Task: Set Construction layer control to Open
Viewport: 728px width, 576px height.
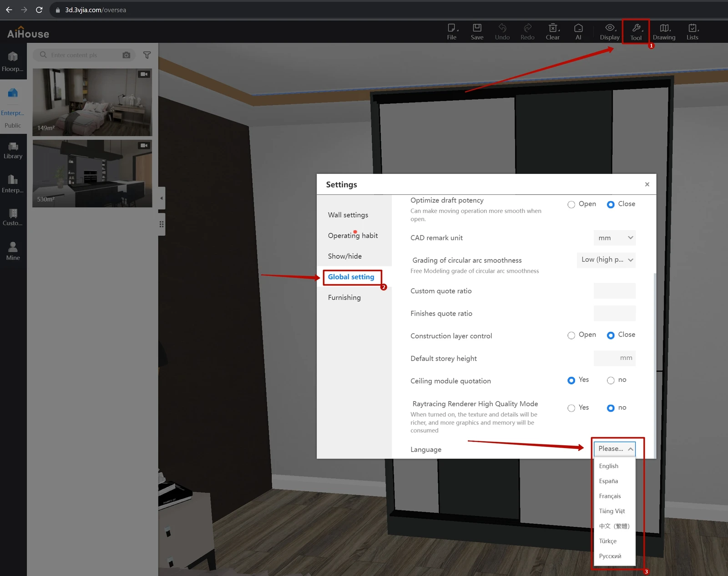Action: click(571, 335)
